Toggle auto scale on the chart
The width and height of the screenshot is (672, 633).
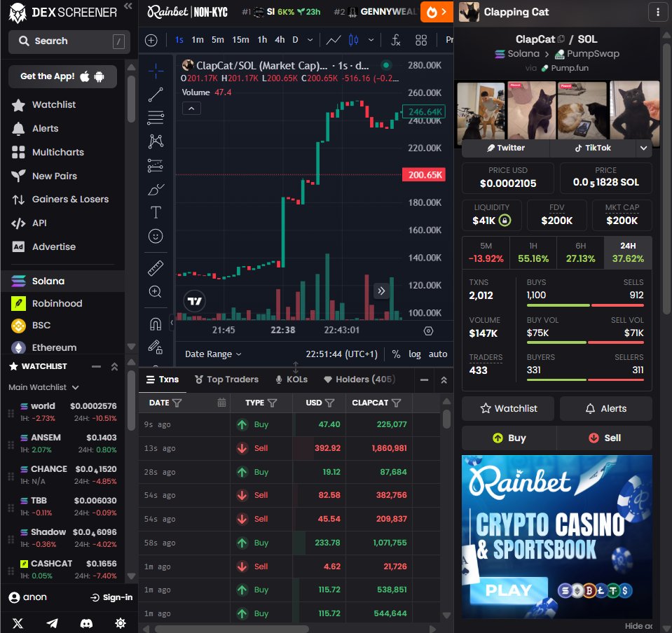(x=437, y=354)
